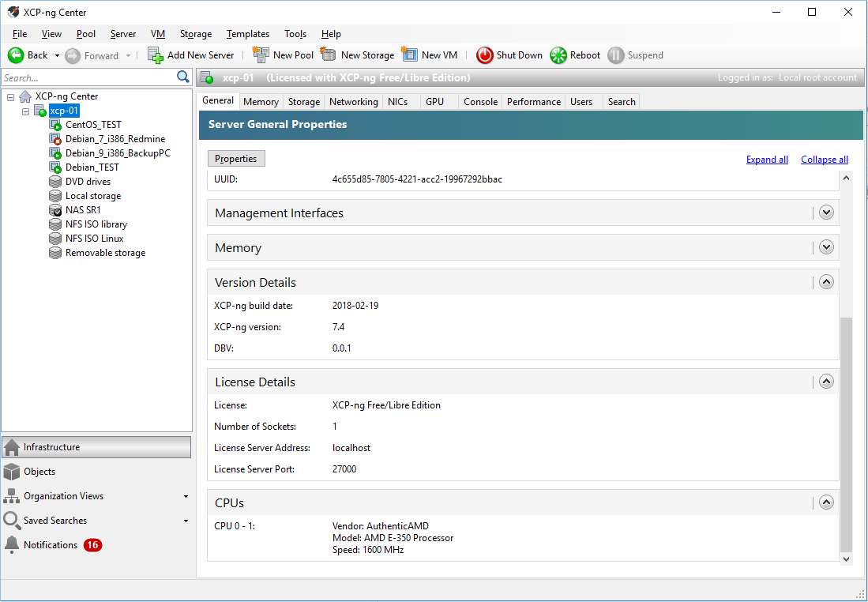Viewport: 868px width, 602px height.
Task: Click the red notifications count badge
Action: coord(92,545)
